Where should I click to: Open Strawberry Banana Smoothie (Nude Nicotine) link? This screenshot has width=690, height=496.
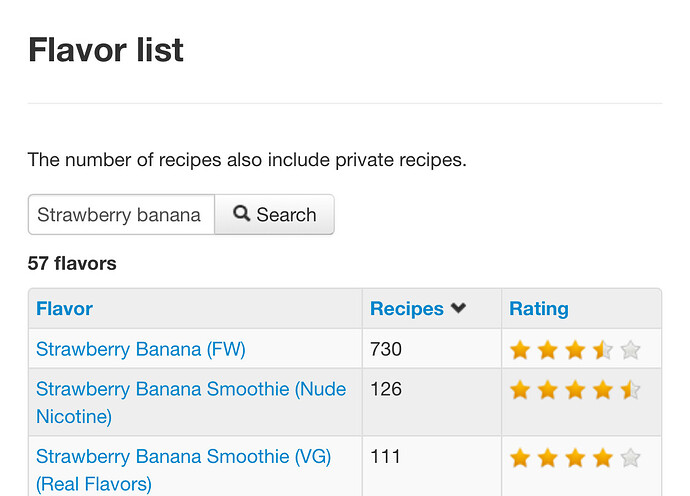pos(191,403)
